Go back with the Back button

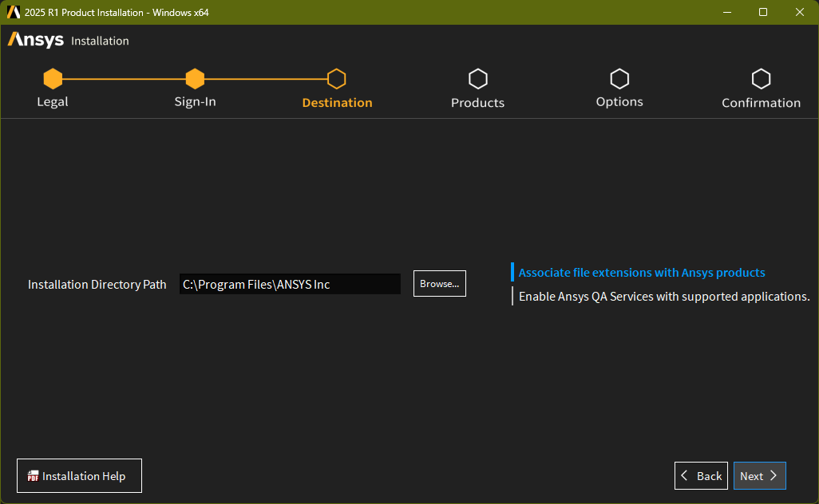[701, 476]
